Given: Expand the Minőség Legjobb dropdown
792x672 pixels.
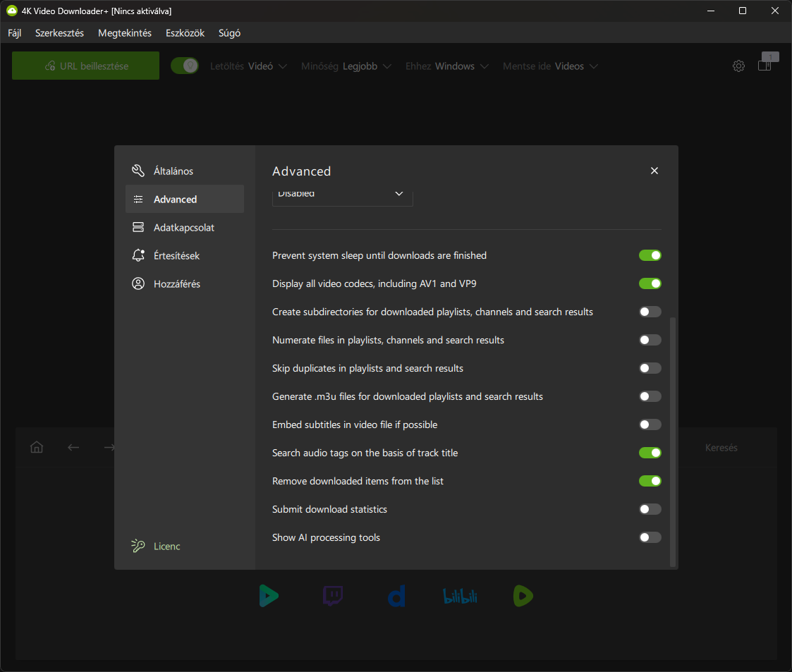Looking at the screenshot, I should pos(346,66).
